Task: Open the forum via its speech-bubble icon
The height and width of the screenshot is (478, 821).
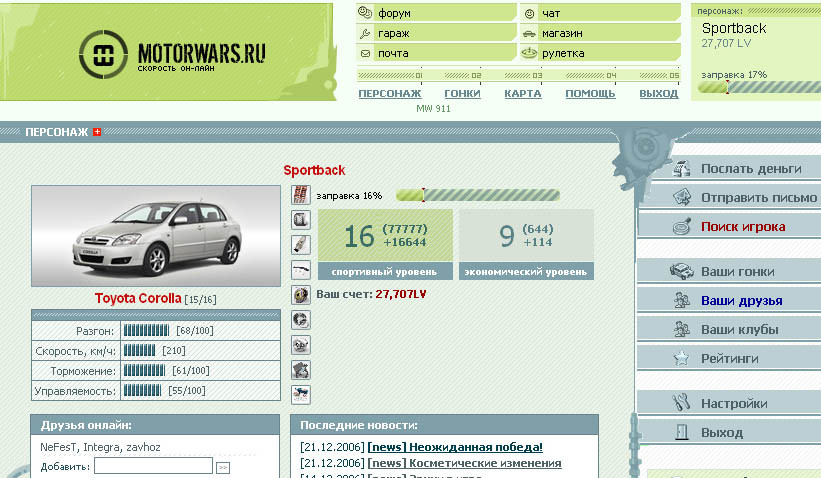Action: pyautogui.click(x=364, y=13)
